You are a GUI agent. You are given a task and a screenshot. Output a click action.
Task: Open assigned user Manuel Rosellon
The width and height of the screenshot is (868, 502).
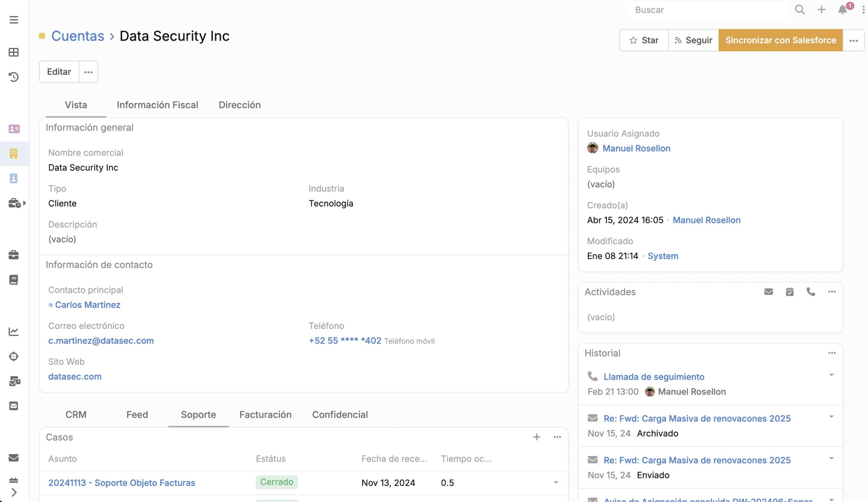[x=636, y=148]
